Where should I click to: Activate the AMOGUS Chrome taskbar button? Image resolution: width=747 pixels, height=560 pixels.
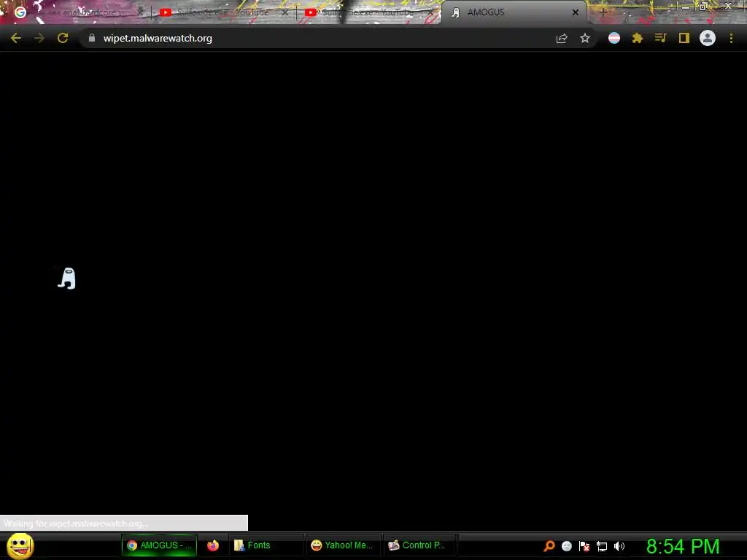(x=160, y=545)
